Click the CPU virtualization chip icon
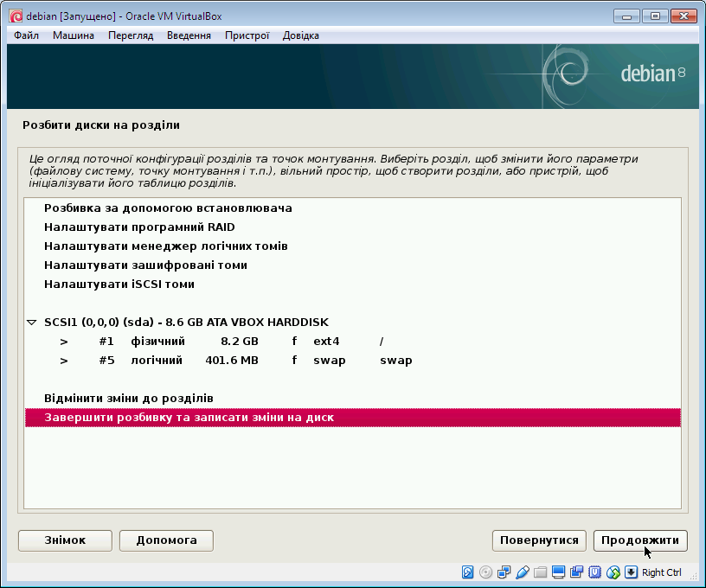Viewport: 706px width, 588px height. 594,572
